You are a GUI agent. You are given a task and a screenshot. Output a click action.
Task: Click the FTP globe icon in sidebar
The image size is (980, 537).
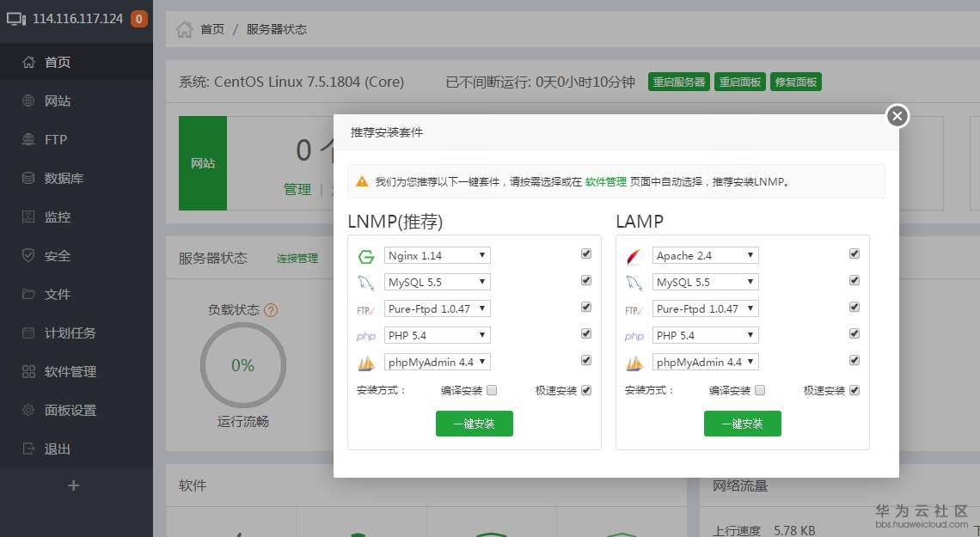pos(28,139)
